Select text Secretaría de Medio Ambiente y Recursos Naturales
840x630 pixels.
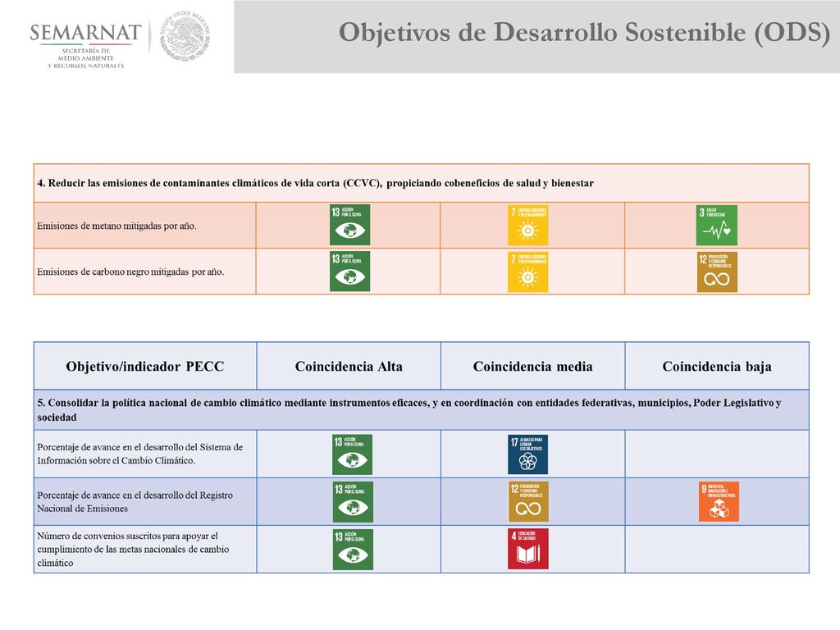(x=85, y=58)
